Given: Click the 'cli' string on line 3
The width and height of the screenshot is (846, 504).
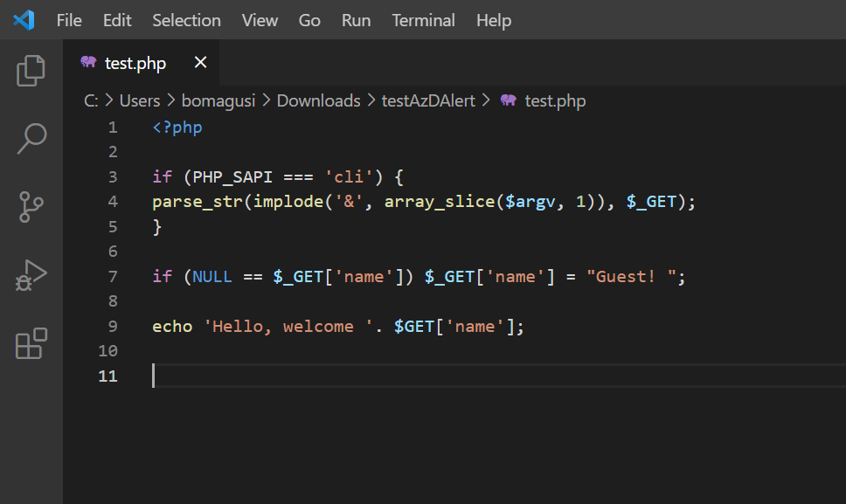Looking at the screenshot, I should point(349,176).
